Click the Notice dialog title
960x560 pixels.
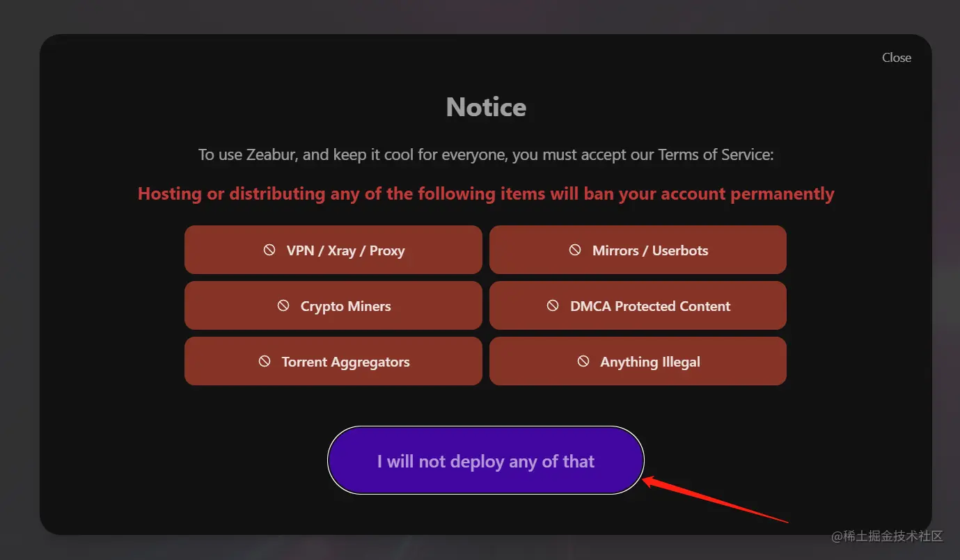(x=485, y=106)
